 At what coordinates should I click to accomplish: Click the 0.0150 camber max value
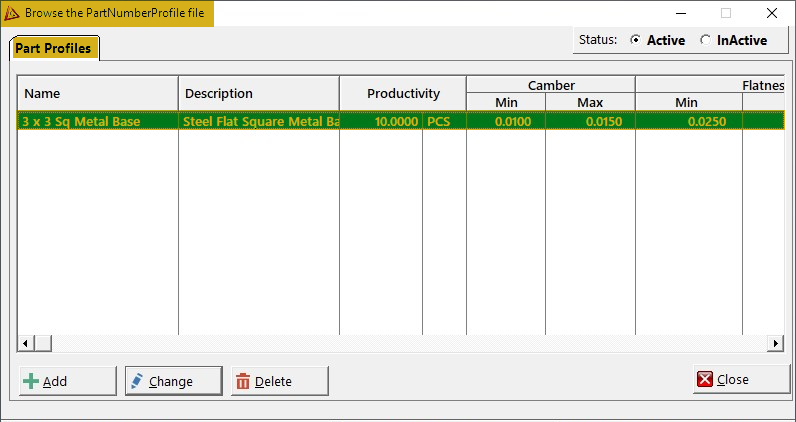590,121
